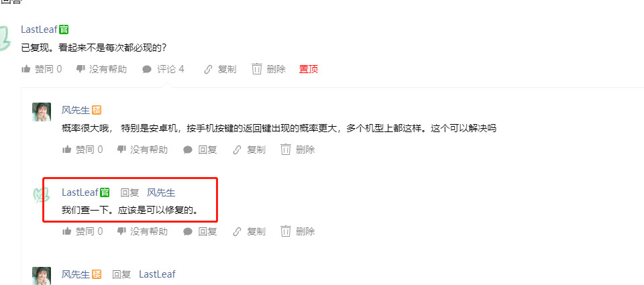Click 风先生's avatar in first comment
Image resolution: width=644 pixels, height=285 pixels.
point(42,112)
